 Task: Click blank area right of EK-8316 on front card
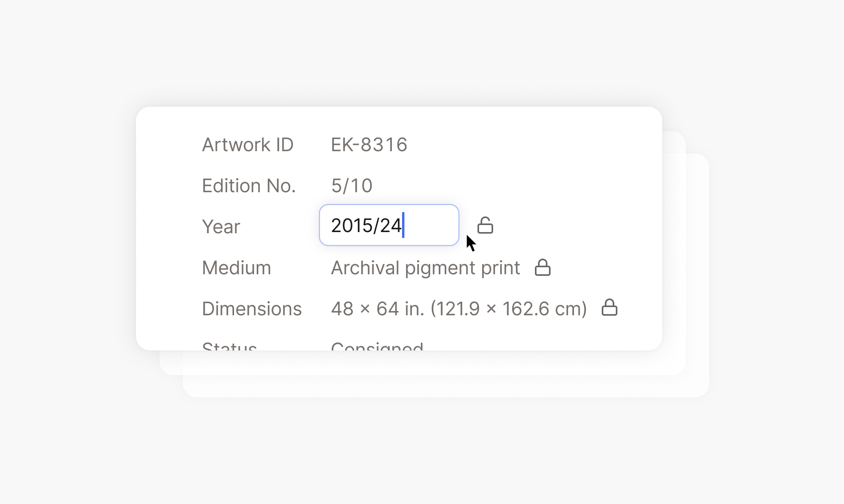(x=527, y=145)
